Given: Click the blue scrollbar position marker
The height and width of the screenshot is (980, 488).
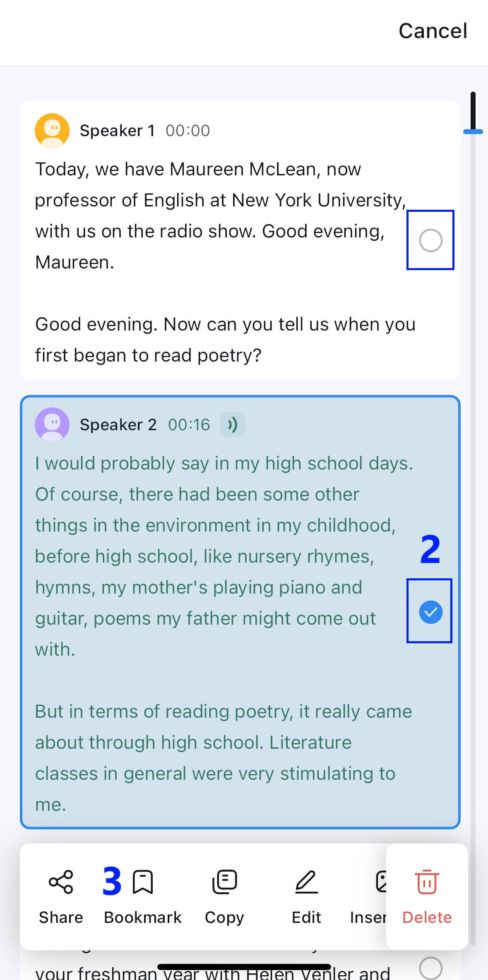Looking at the screenshot, I should [473, 132].
